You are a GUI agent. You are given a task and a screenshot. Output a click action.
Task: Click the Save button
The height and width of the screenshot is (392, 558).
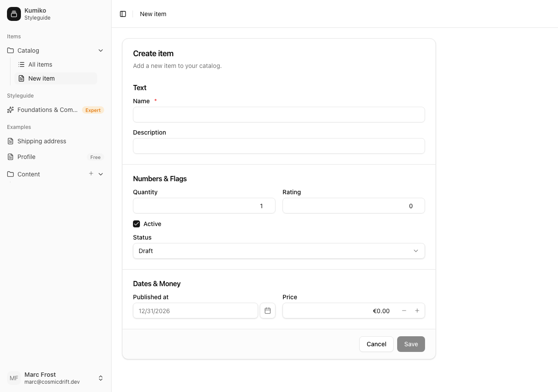pos(411,344)
